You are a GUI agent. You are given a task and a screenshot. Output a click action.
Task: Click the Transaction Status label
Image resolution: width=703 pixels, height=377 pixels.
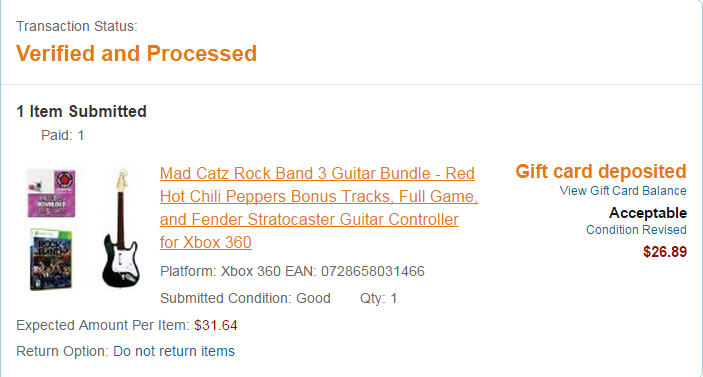(77, 26)
